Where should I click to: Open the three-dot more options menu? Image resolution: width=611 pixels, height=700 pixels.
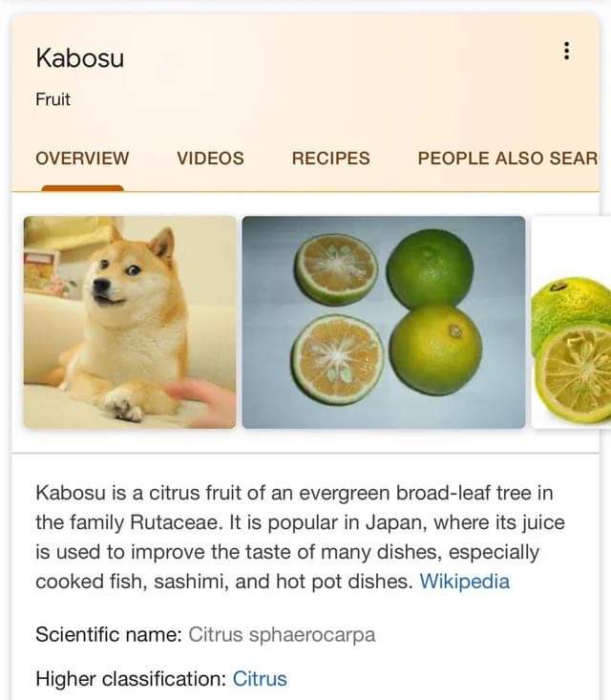pos(566,51)
